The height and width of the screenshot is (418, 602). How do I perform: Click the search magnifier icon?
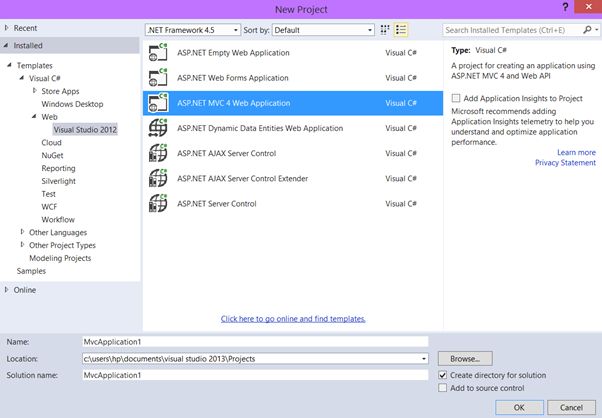point(587,30)
